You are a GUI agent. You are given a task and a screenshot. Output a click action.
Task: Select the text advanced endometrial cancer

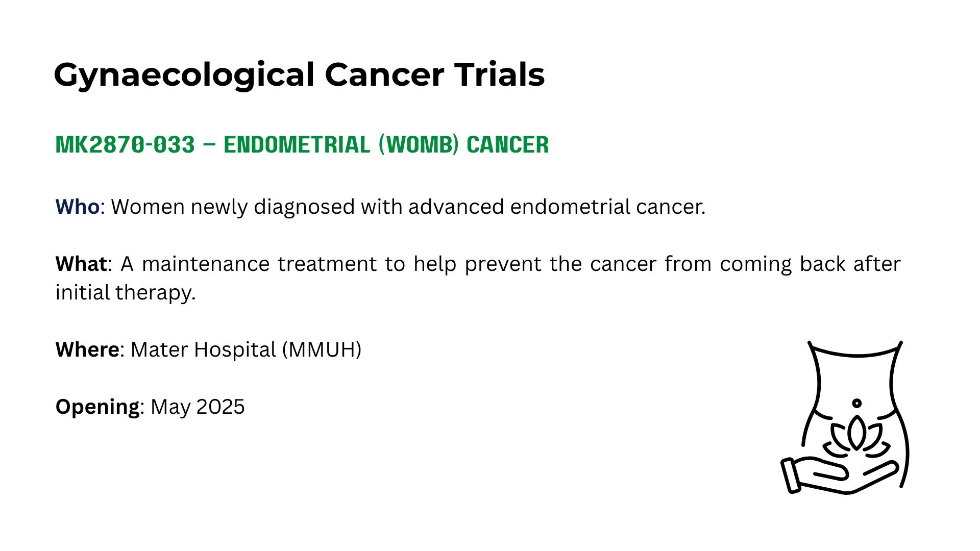click(x=556, y=207)
